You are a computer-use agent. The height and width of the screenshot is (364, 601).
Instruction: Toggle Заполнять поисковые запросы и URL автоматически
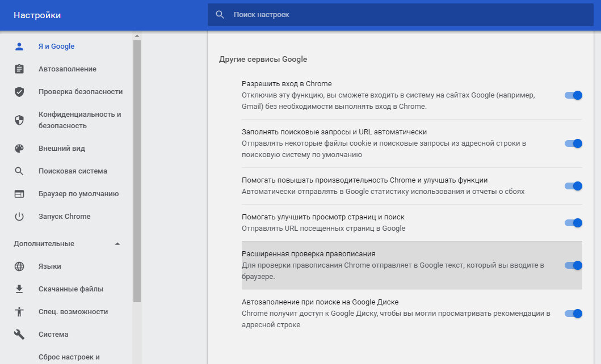pos(573,143)
